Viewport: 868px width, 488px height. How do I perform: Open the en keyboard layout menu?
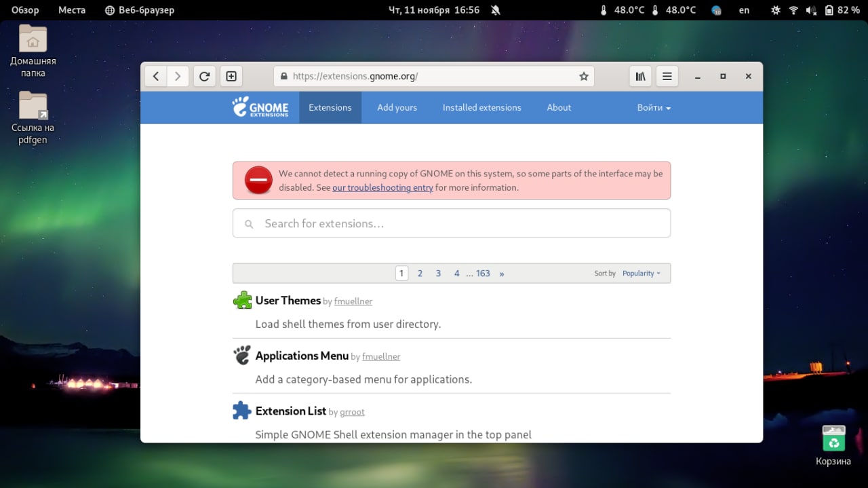point(744,10)
